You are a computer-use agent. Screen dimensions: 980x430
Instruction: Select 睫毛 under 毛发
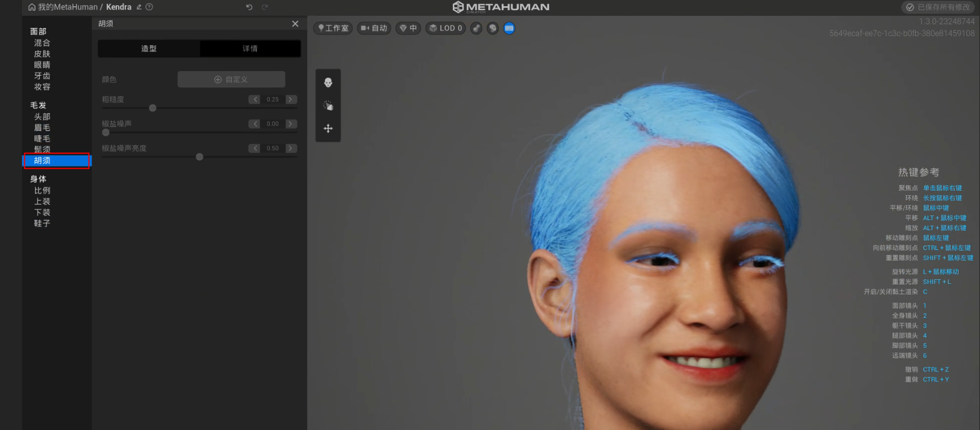click(42, 138)
